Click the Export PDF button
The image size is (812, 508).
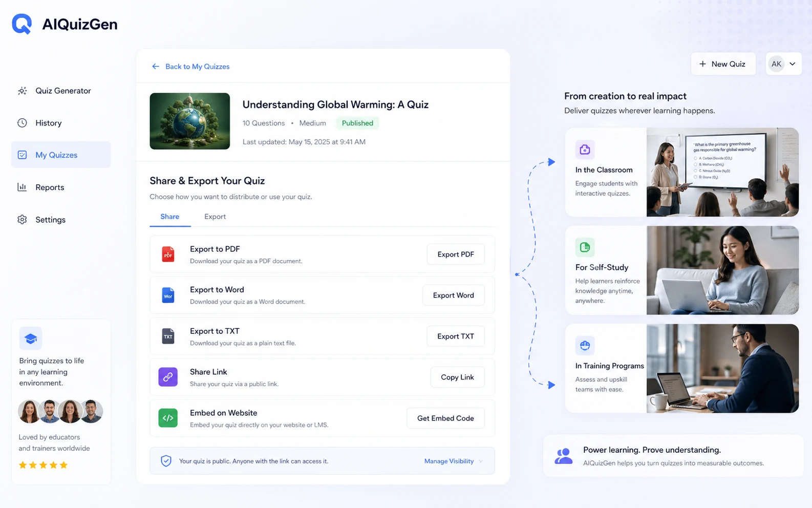pos(456,254)
